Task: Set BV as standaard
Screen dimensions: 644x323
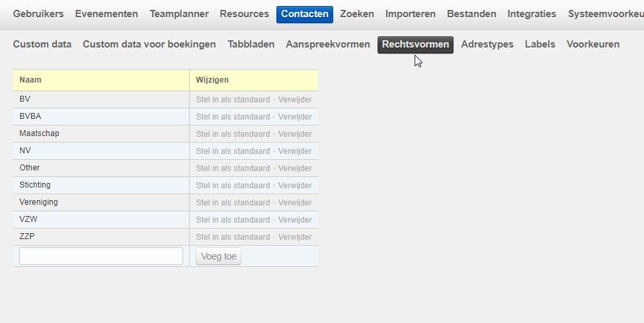Action: tap(233, 100)
